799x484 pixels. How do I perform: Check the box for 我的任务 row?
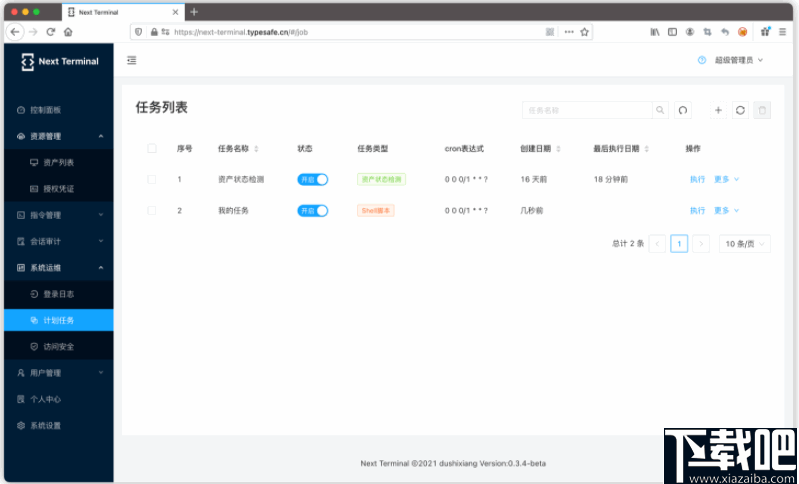click(152, 210)
